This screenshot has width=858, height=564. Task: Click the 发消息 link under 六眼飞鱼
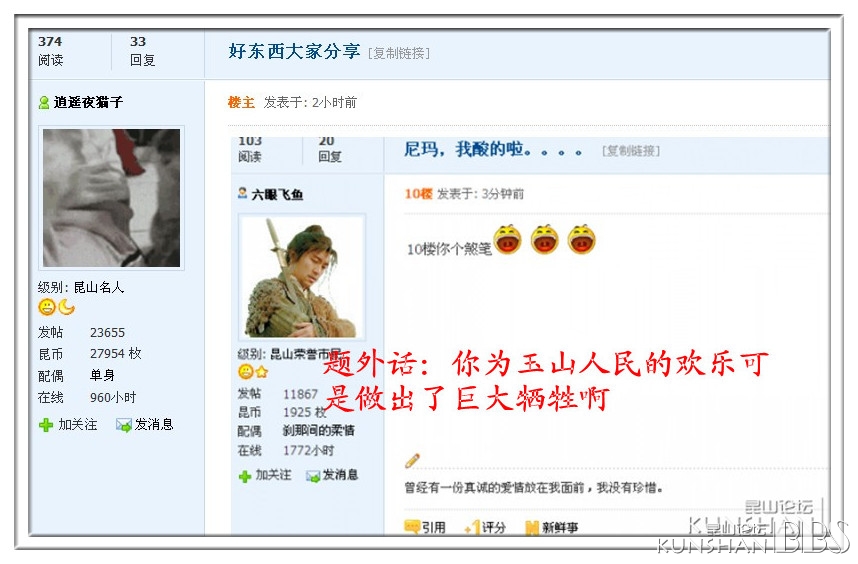point(340,475)
